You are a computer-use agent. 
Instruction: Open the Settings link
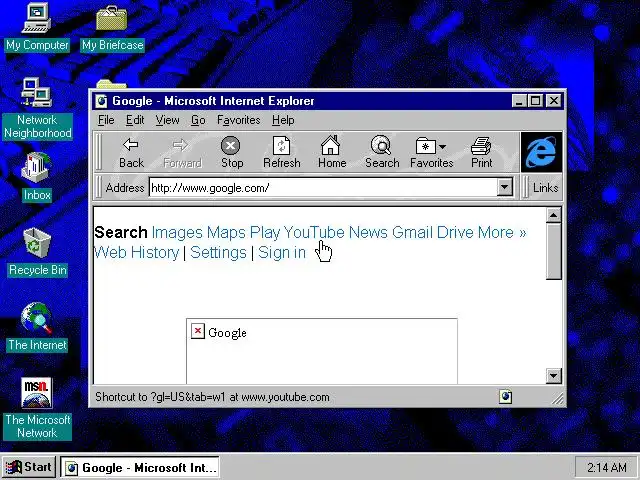coord(218,253)
